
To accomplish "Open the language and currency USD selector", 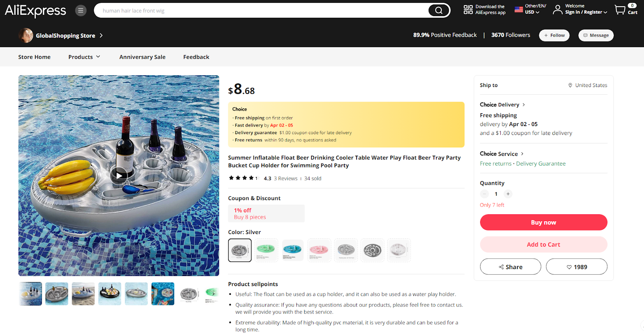I will 530,9.
